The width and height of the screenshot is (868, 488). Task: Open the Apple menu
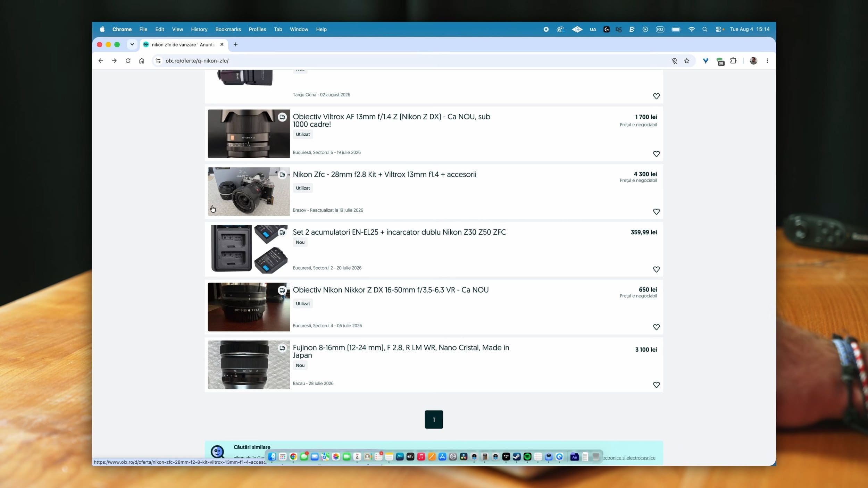pos(102,30)
